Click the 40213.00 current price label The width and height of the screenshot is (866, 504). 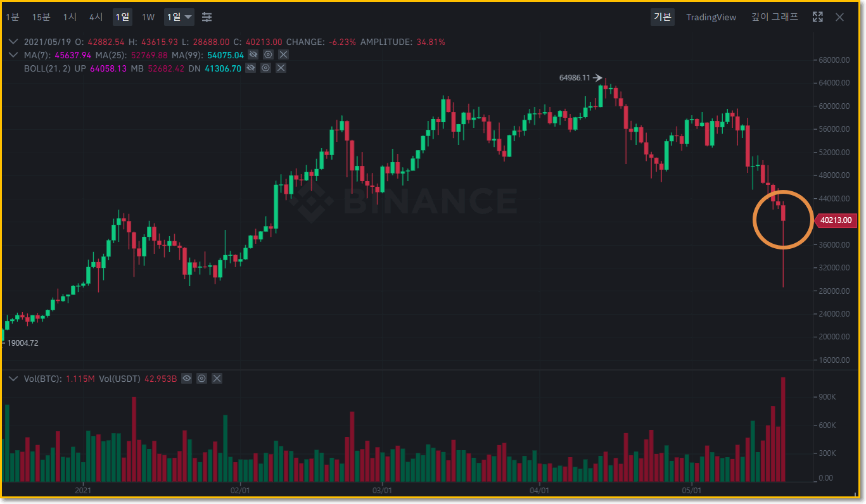(x=836, y=220)
